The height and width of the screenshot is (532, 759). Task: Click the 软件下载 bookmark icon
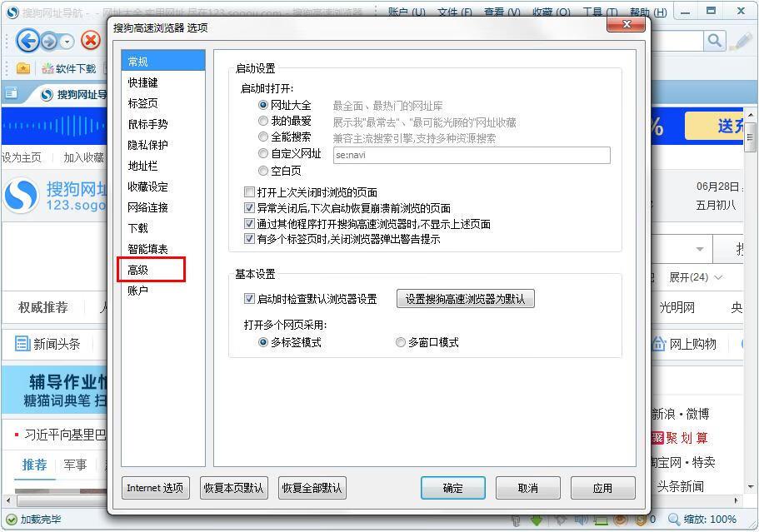click(47, 68)
